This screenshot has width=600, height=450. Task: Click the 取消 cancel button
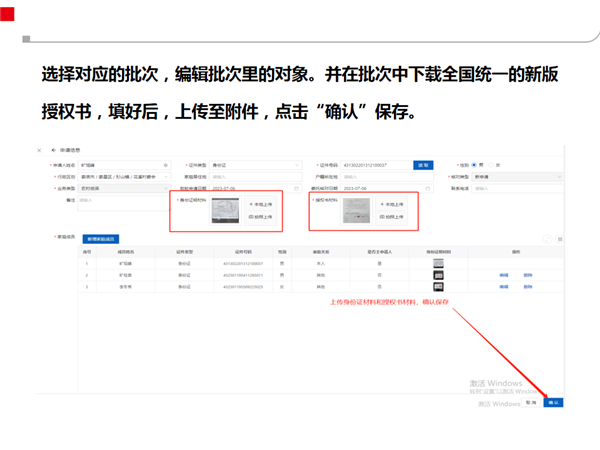point(531,403)
